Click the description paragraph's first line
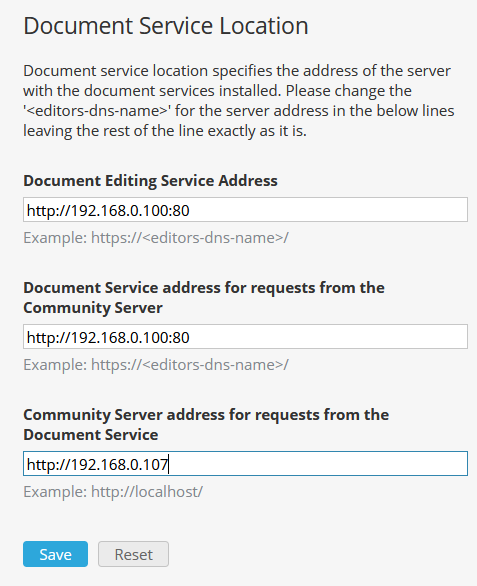Viewport: 477px width, 586px height. 237,71
